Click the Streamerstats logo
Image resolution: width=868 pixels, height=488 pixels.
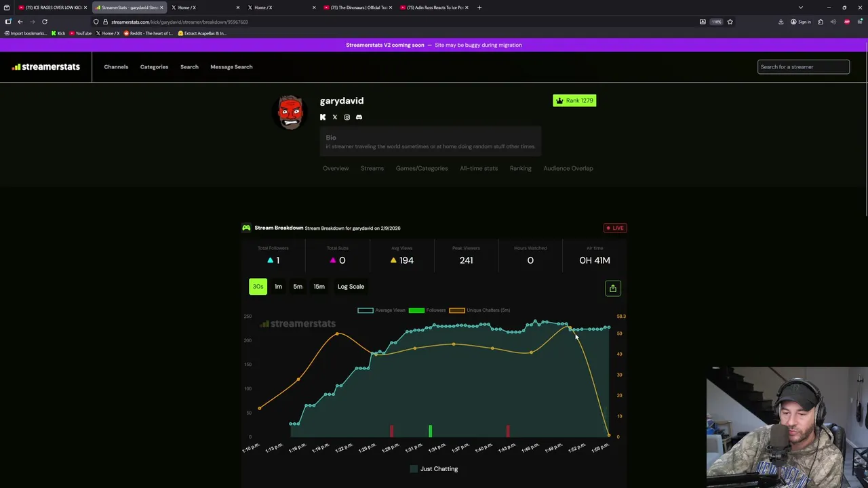(x=45, y=66)
